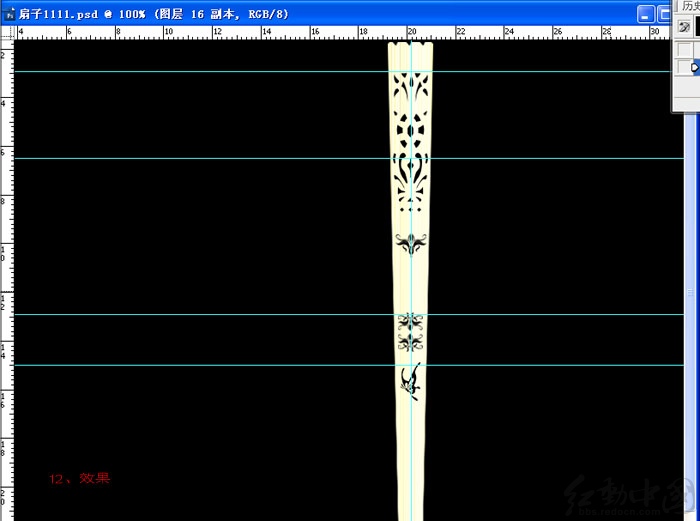Click the history brush source icon beside snapshot
This screenshot has height=521, width=700.
(683, 27)
